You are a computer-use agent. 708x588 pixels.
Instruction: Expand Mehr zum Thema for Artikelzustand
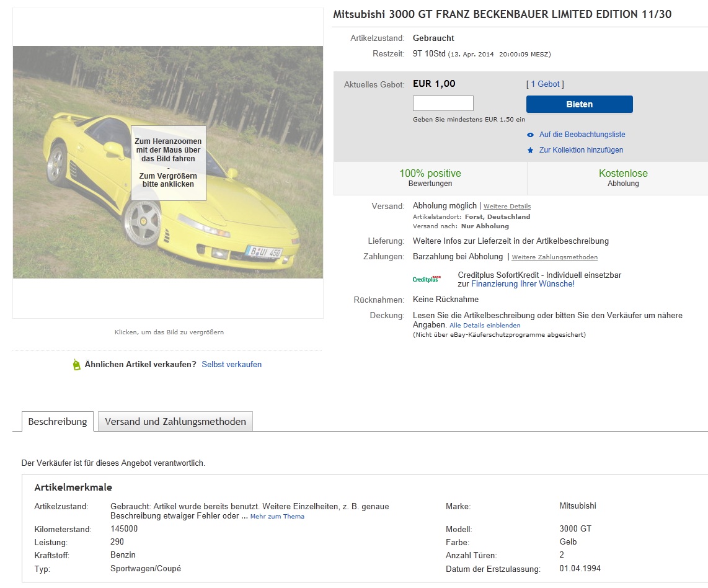277,517
